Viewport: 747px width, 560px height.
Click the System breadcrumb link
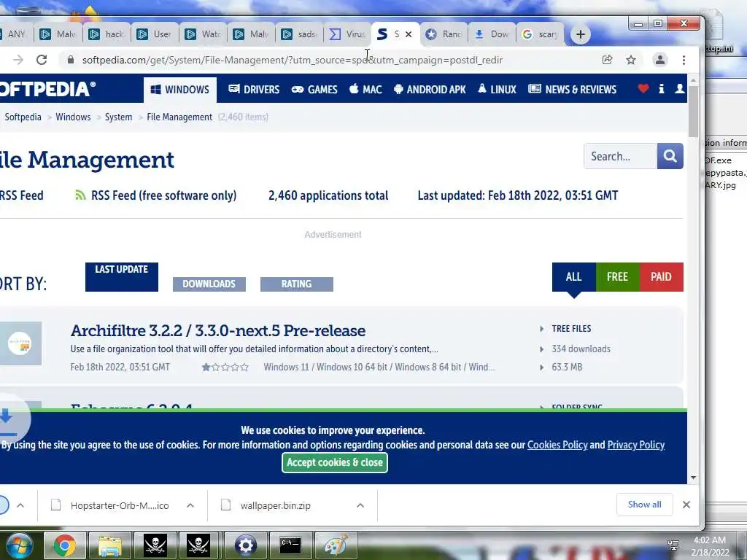[118, 117]
